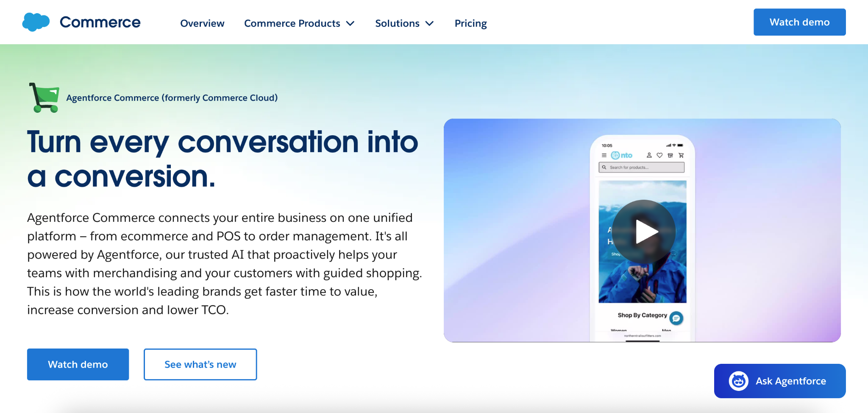Click the chat bubble icon beside Shop By Category

(676, 318)
